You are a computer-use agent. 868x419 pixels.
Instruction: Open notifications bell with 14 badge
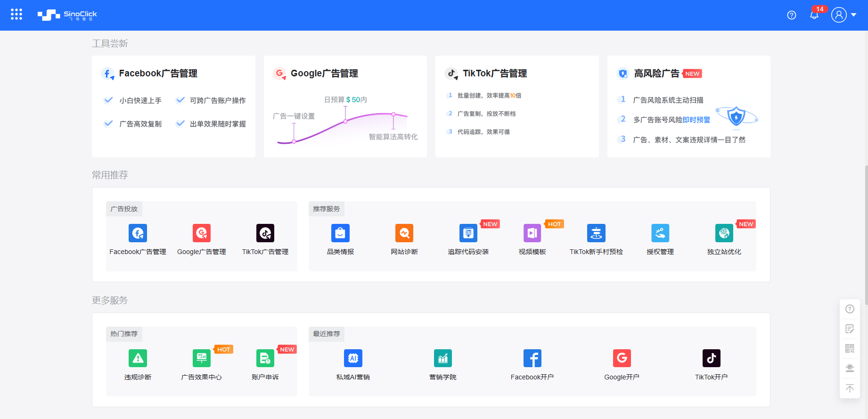pos(814,15)
